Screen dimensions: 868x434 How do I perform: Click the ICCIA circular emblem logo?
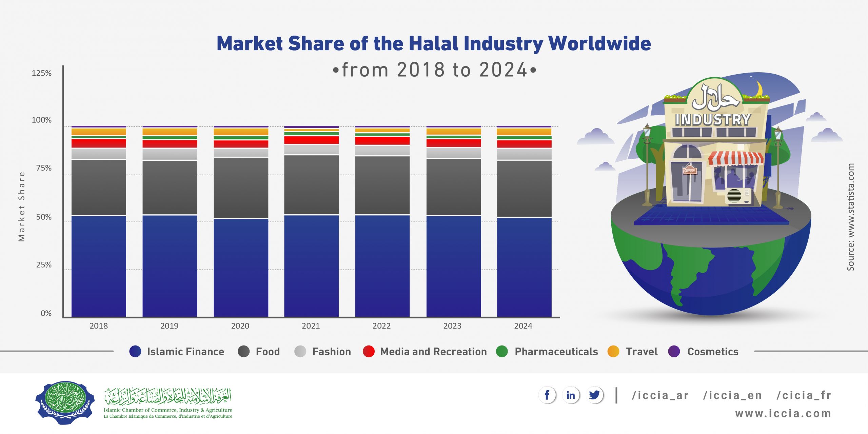pyautogui.click(x=65, y=402)
